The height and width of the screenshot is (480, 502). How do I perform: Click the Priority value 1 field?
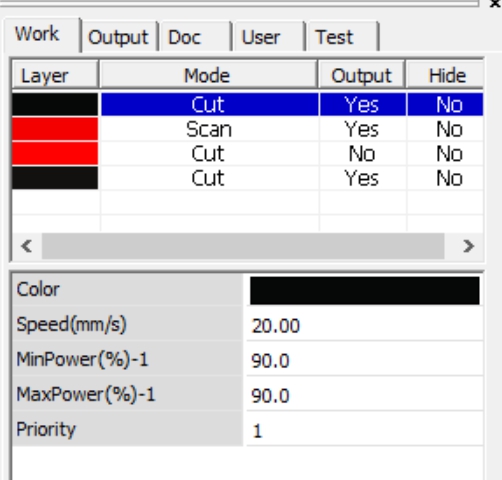pos(365,430)
